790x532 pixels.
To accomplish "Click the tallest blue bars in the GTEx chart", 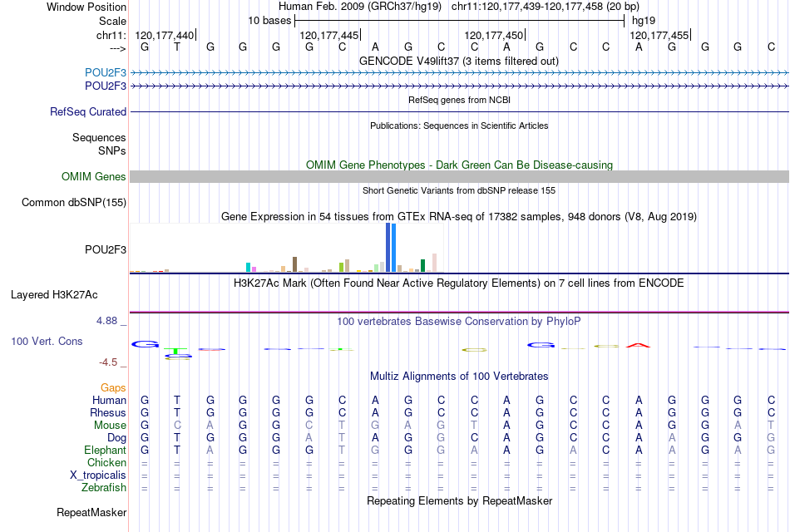I will point(391,248).
